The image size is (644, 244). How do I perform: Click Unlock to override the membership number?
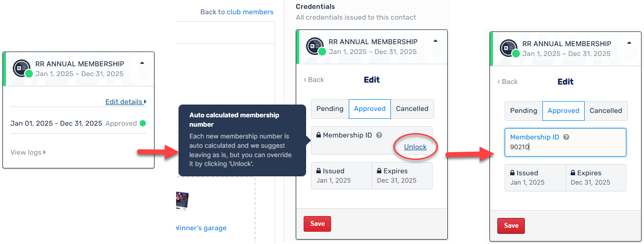pyautogui.click(x=415, y=147)
